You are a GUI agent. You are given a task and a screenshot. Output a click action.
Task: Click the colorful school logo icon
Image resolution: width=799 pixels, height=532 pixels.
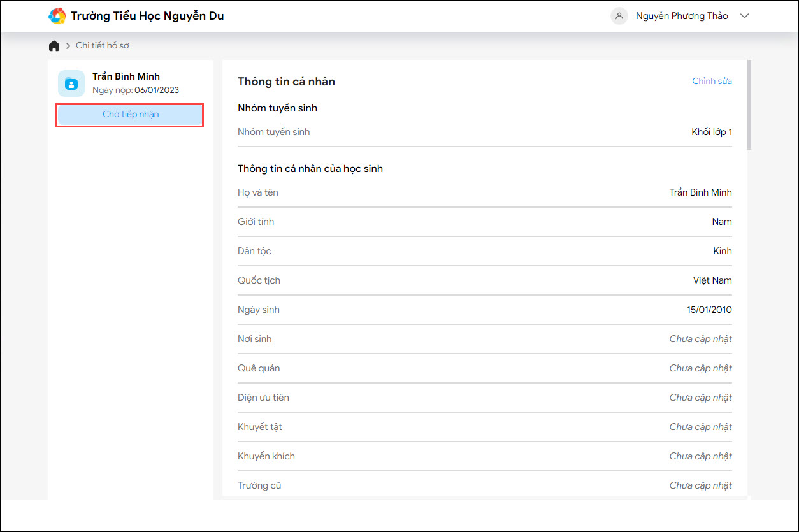[x=57, y=16]
